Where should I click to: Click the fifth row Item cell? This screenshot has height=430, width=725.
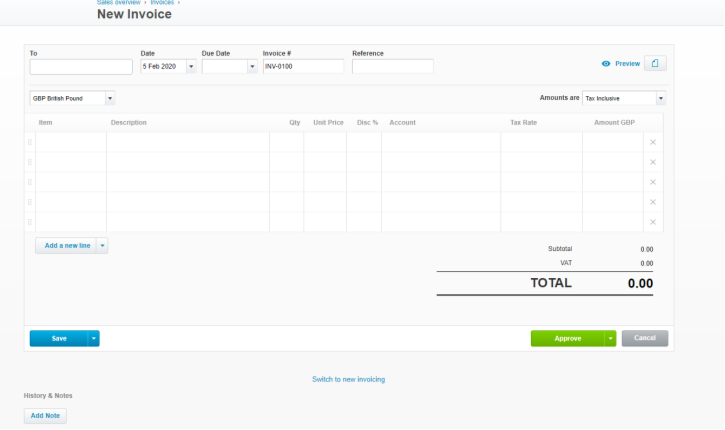[x=71, y=222]
